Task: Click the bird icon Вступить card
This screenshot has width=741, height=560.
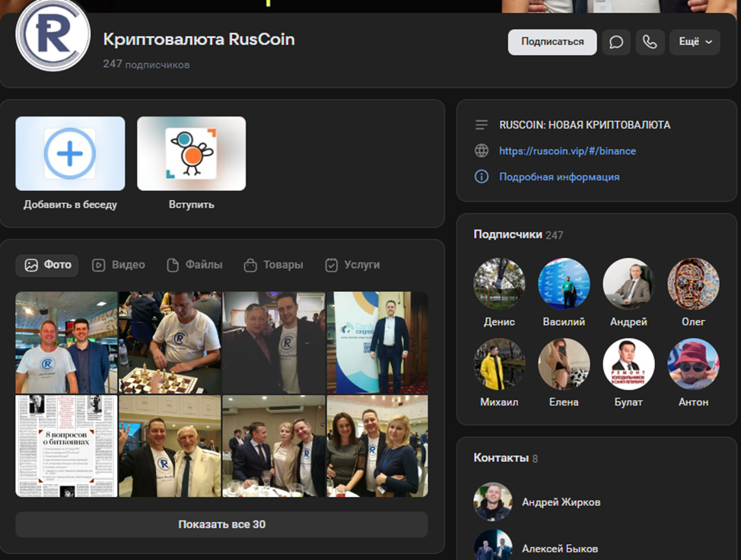Action: tap(192, 154)
